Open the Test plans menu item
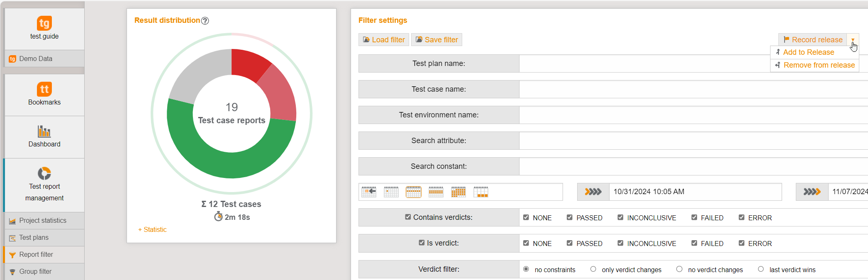This screenshot has width=868, height=280. tap(44, 238)
